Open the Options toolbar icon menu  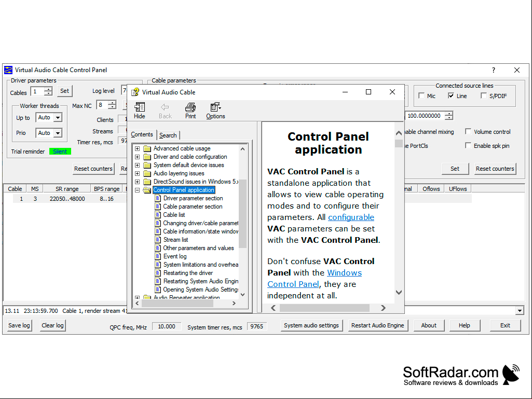tap(215, 111)
